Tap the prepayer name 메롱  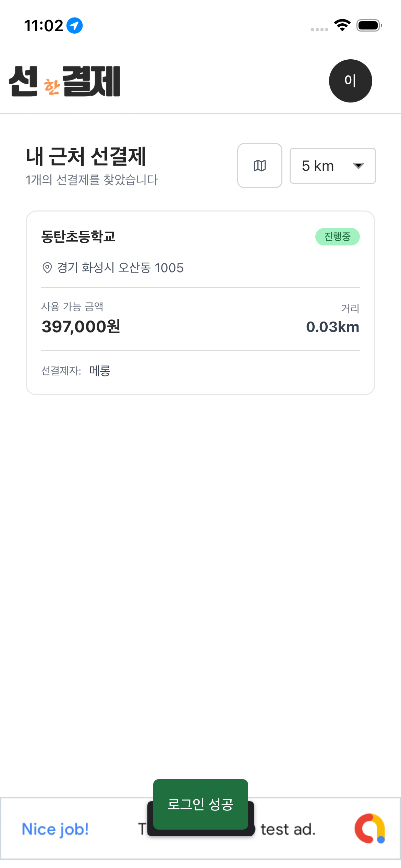100,371
